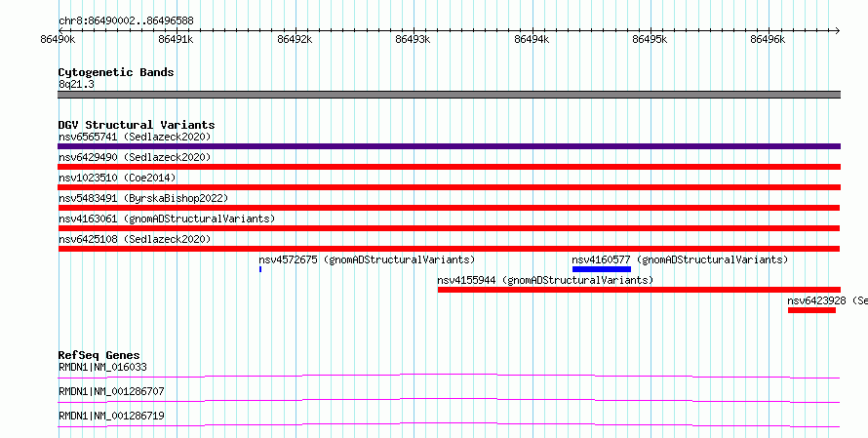Click the 86493k ruler tick label
Image resolution: width=868 pixels, height=438 pixels.
414,39
